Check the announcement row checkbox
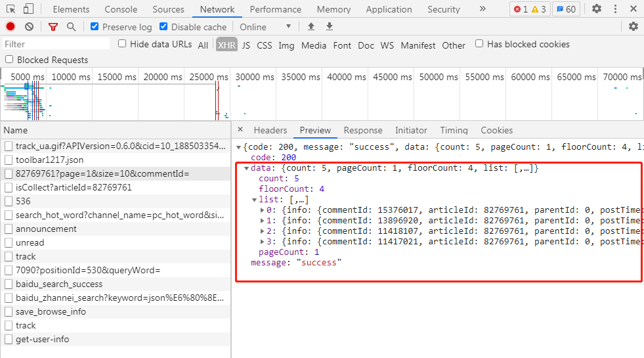Image resolution: width=644 pixels, height=358 pixels. (x=9, y=229)
